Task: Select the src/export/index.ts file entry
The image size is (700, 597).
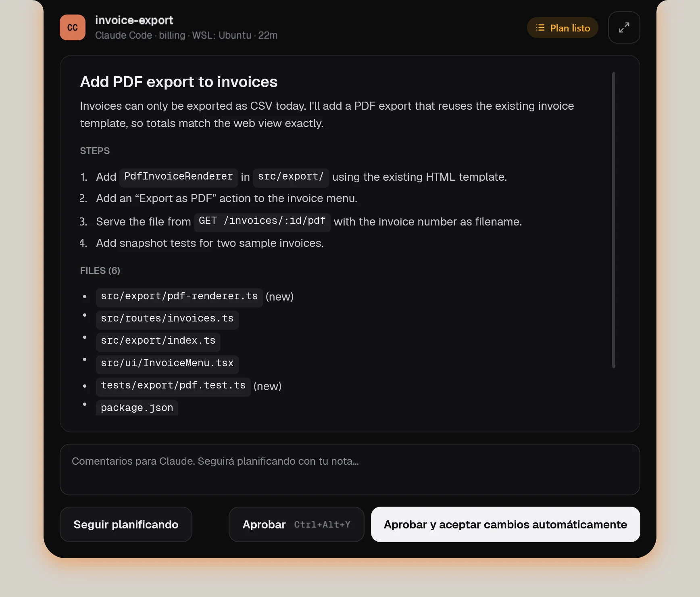Action: (158, 341)
